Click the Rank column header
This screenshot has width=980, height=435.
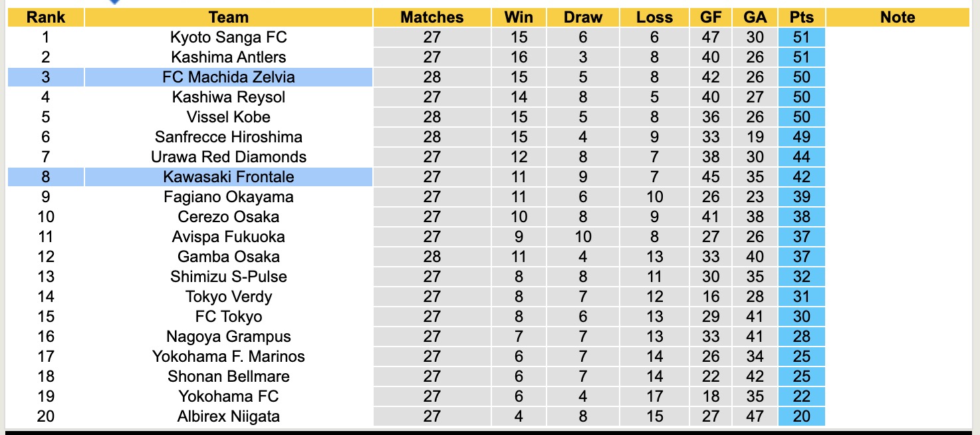click(x=45, y=17)
